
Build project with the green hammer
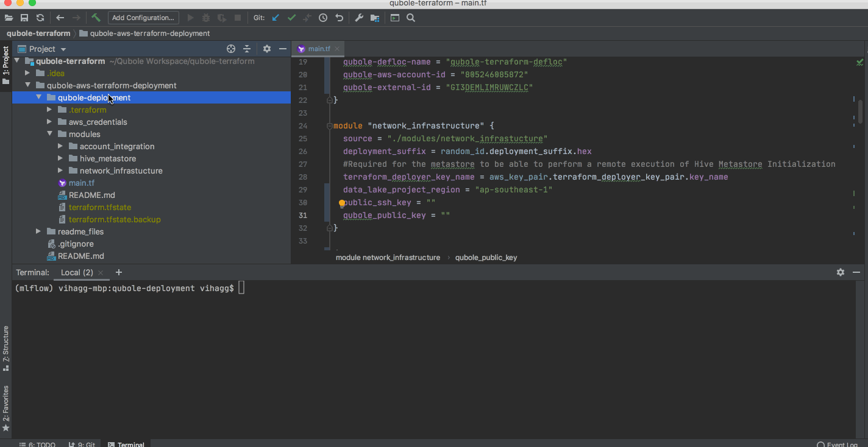pos(96,18)
